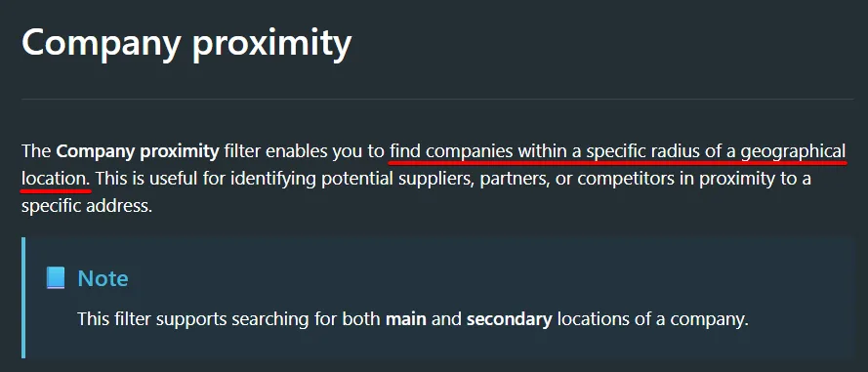Click the "Company proximity" page heading
The image size is (868, 372).
click(186, 43)
